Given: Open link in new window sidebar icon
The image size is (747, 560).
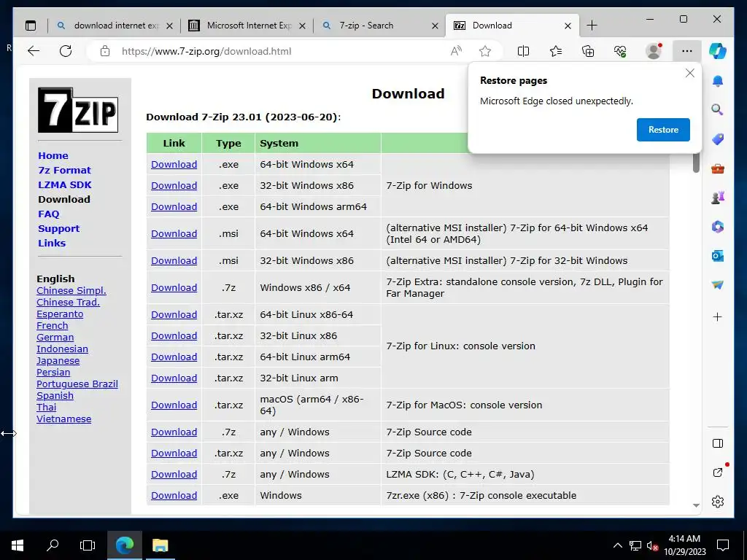Looking at the screenshot, I should 718,472.
